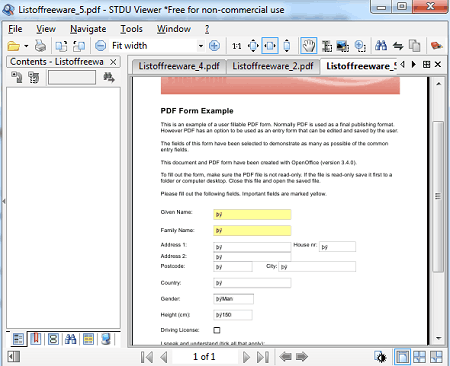
Task: Open the Fit width zoom dropdown
Action: tap(201, 46)
